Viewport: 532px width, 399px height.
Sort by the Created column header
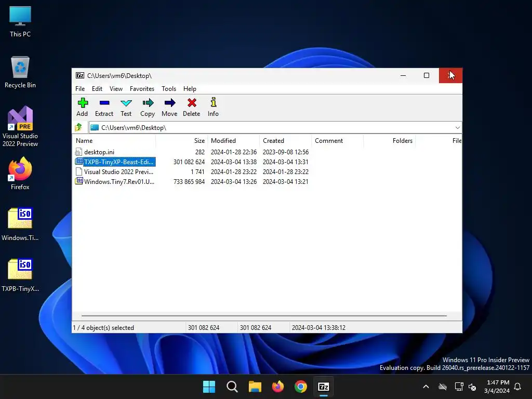click(x=285, y=140)
